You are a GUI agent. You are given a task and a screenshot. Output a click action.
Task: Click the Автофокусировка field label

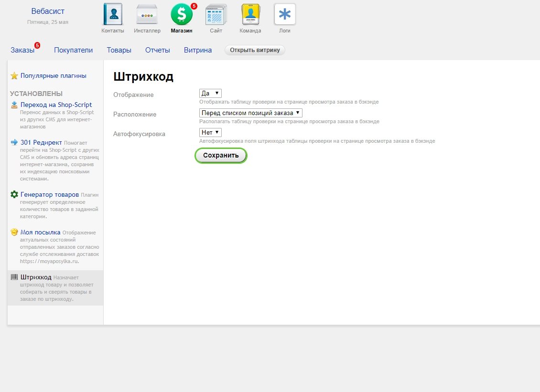tap(139, 134)
